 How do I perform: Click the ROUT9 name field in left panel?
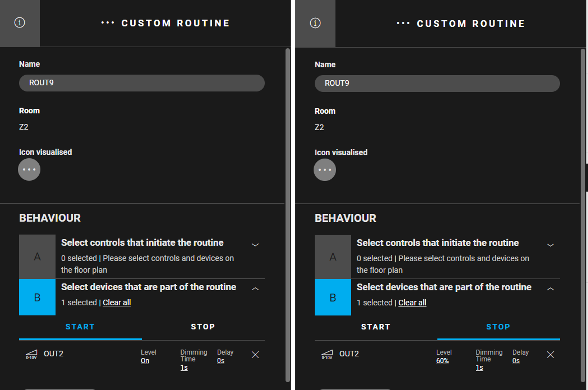coord(142,83)
